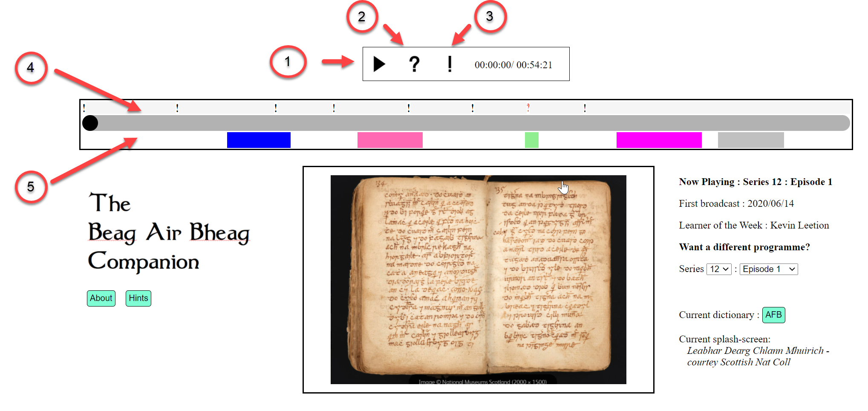Screen dimensions: 868x411
Task: Select the small green segment block
Action: click(x=532, y=140)
